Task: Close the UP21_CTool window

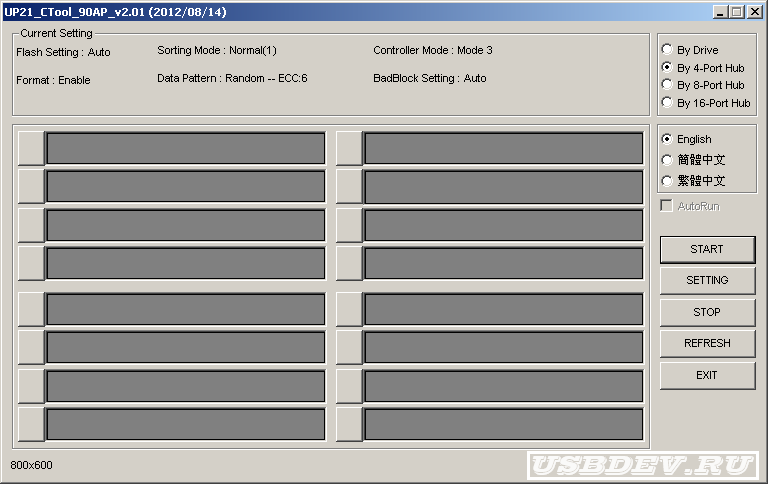Action: (755, 12)
